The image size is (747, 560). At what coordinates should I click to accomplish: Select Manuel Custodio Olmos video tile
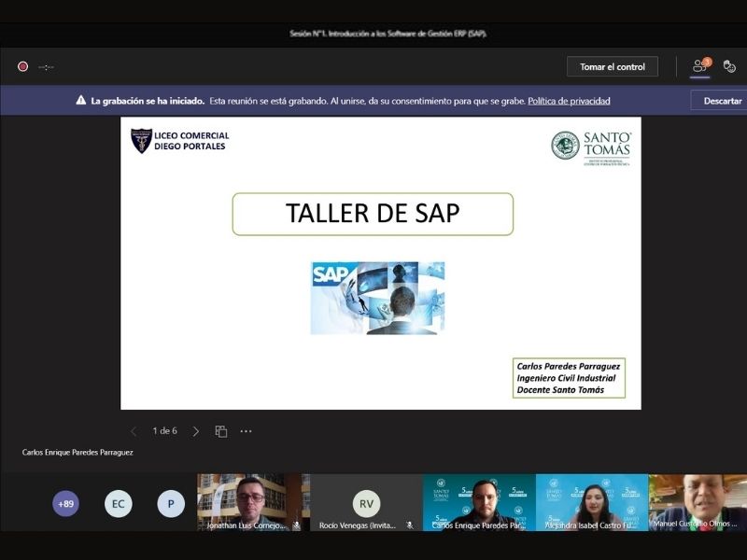[698, 502]
